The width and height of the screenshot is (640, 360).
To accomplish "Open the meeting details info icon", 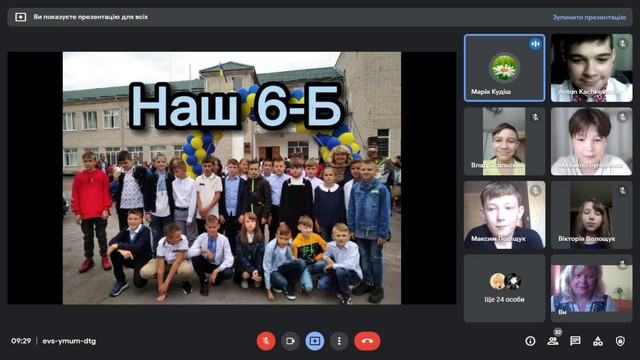I will 530,341.
